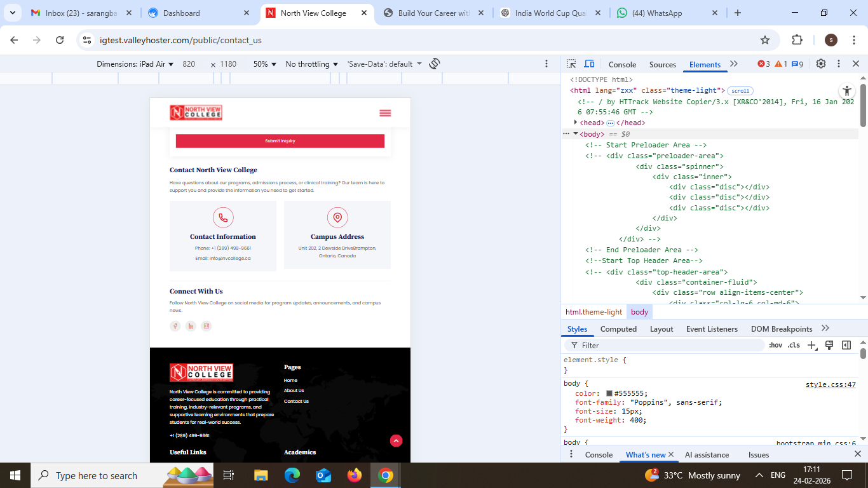The width and height of the screenshot is (868, 488).
Task: Open the 50% zoom dropdown
Action: tap(265, 64)
